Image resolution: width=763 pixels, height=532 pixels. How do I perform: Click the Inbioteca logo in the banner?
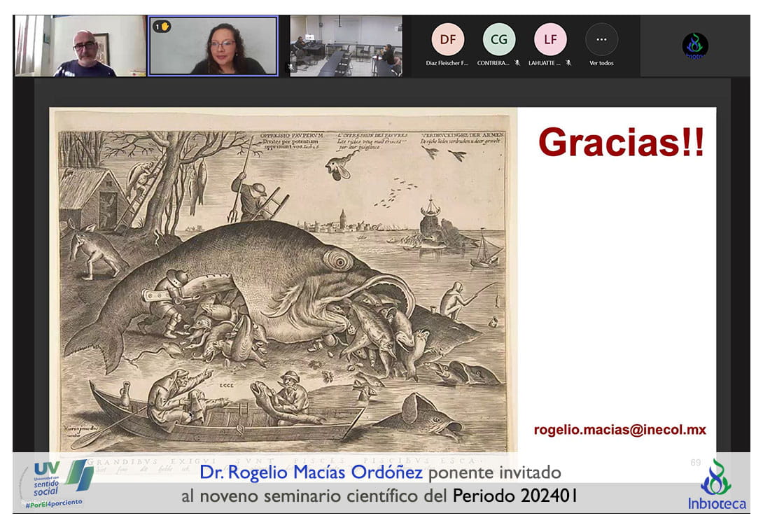(715, 484)
